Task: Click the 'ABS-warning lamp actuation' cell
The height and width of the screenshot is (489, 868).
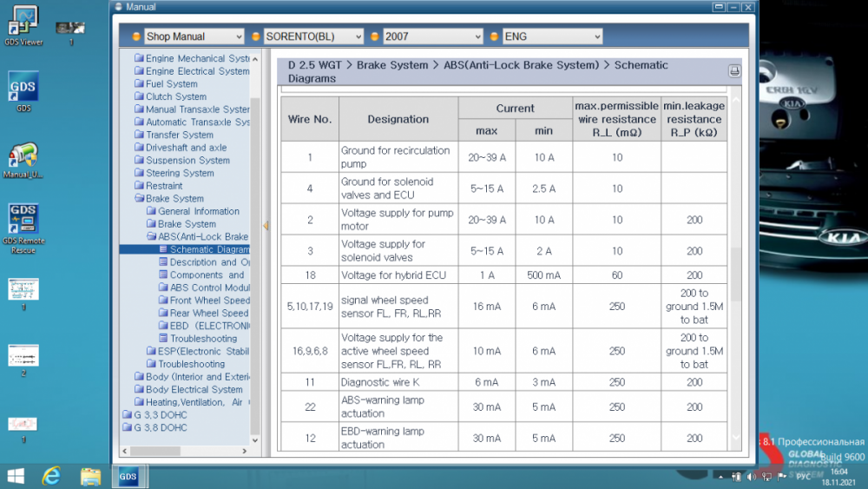Action: click(x=398, y=406)
